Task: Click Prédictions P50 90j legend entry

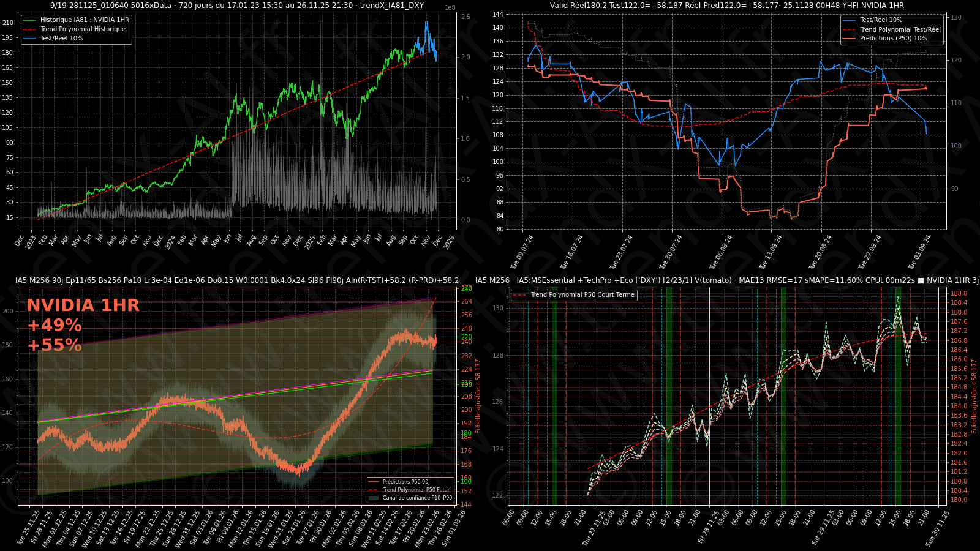Action: pos(405,482)
